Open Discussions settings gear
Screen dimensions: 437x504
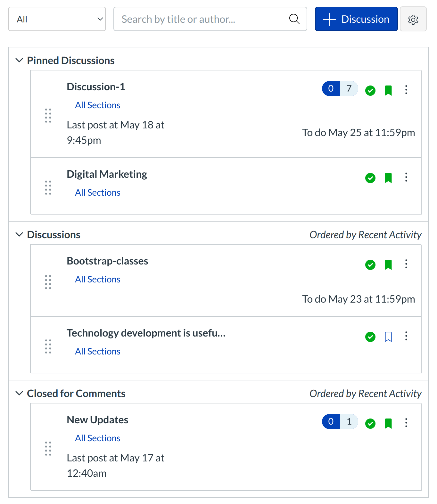pyautogui.click(x=413, y=20)
